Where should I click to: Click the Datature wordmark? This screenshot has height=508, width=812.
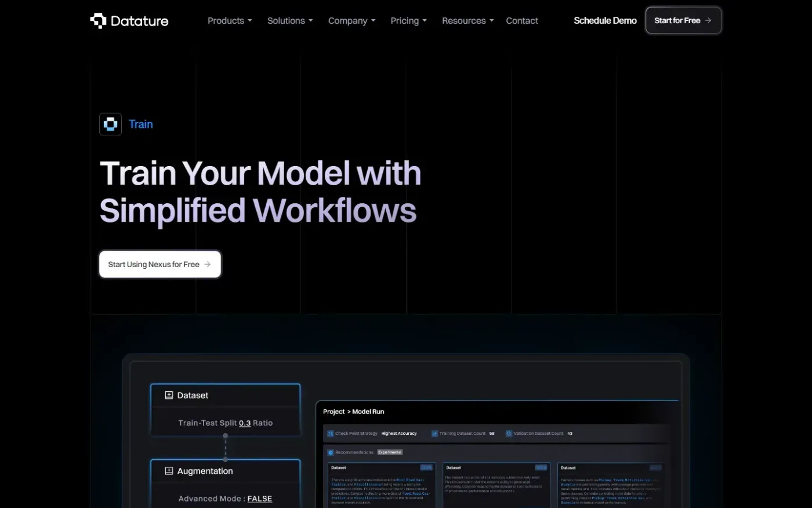click(x=139, y=21)
